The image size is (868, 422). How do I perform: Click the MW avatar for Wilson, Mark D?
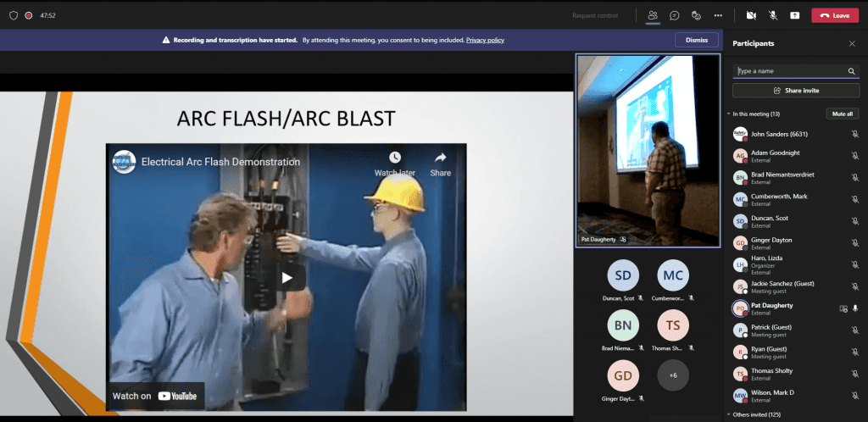[740, 396]
